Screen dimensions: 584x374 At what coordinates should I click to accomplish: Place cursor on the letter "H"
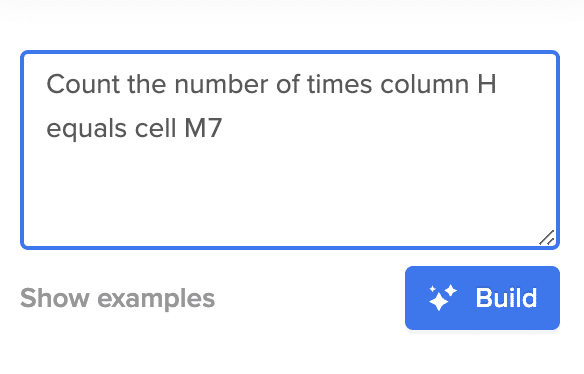pyautogui.click(x=487, y=84)
